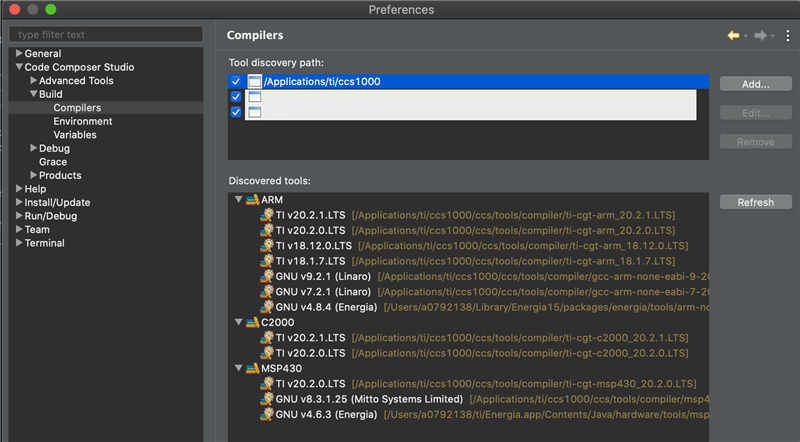Uncheck the /Applications/ti/ccs1000 path checkbox
This screenshot has width=800, height=442.
click(x=236, y=81)
